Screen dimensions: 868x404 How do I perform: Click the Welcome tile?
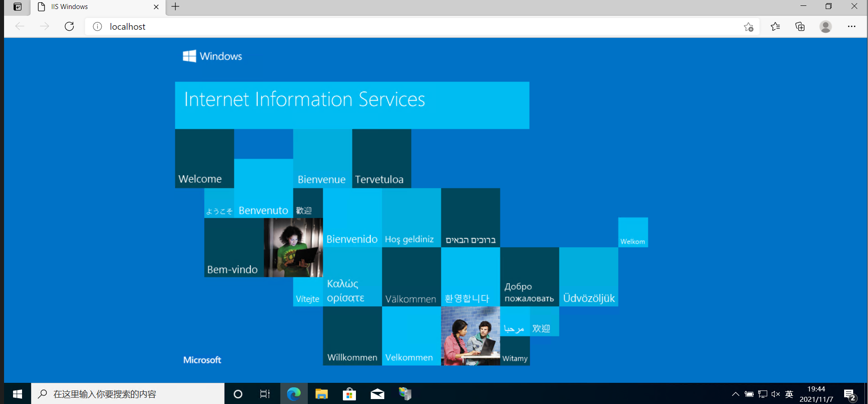coord(204,159)
